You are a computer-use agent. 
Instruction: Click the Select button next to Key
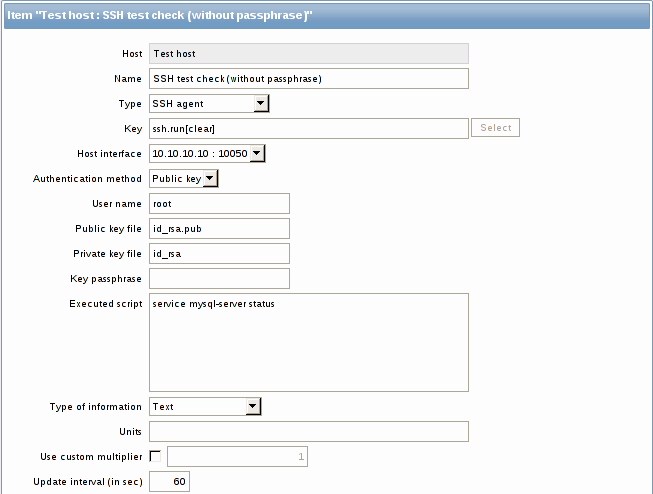tap(495, 127)
